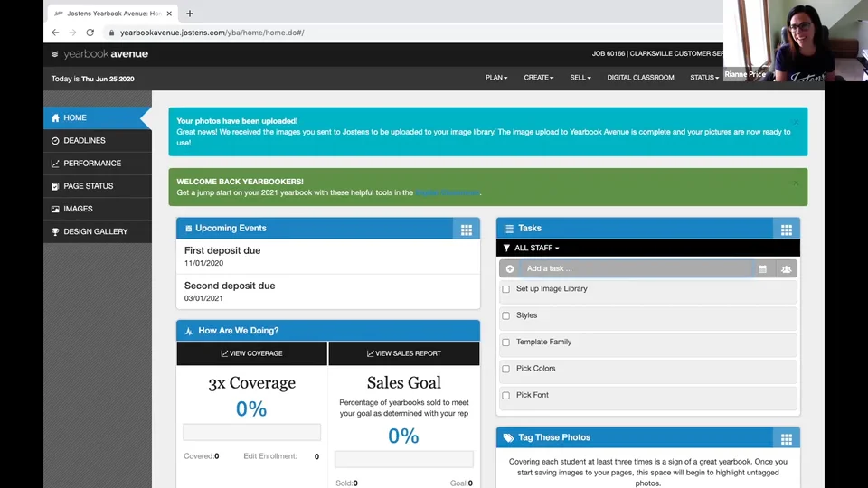Viewport: 868px width, 488px height.
Task: Click the Tasks list header icon
Action: tap(509, 229)
